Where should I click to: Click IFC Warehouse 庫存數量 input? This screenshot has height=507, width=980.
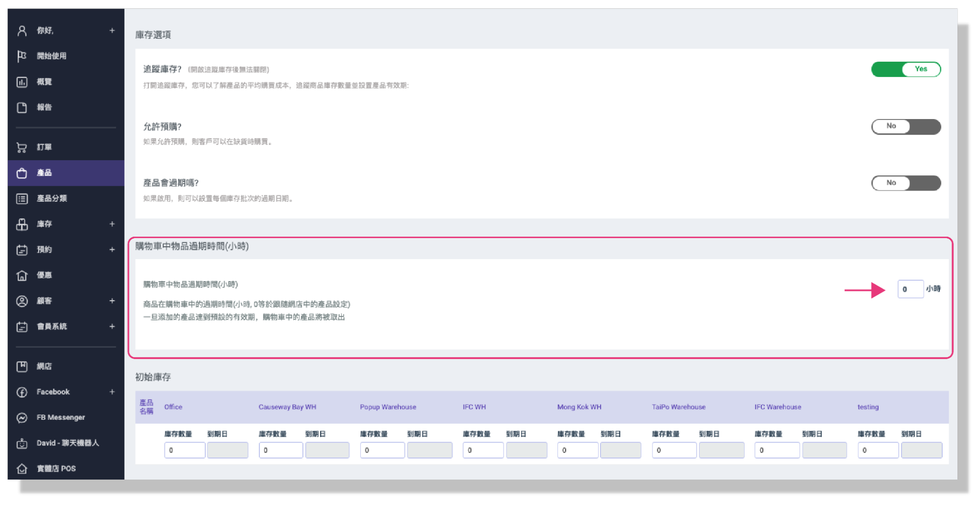(777, 450)
